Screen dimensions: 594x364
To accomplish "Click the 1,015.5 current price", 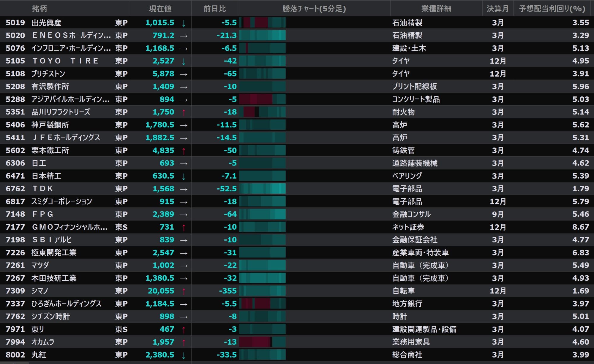I will (x=160, y=23).
